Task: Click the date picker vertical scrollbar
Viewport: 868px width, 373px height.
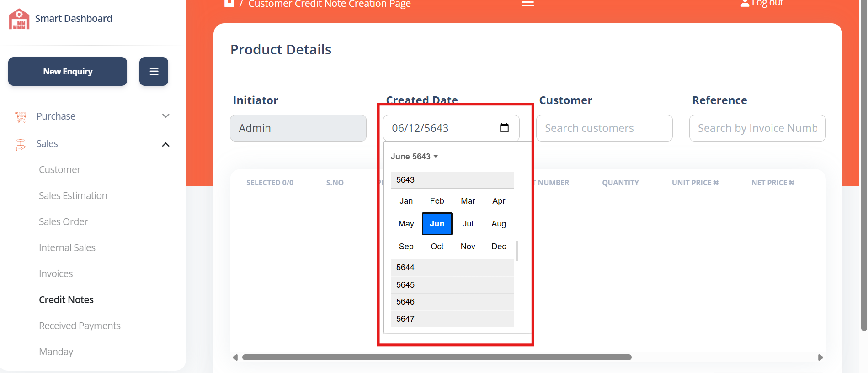Action: 517,251
